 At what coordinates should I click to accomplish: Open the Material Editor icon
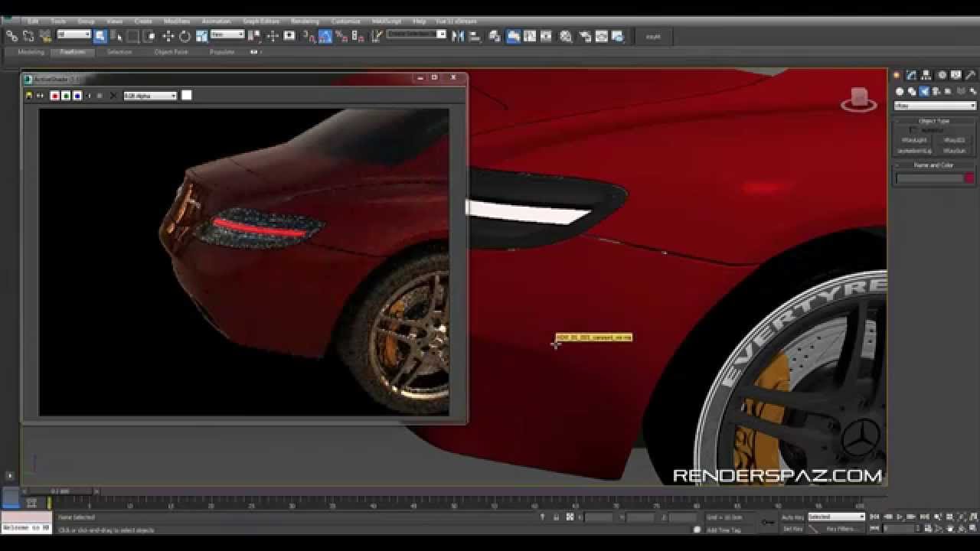[566, 35]
